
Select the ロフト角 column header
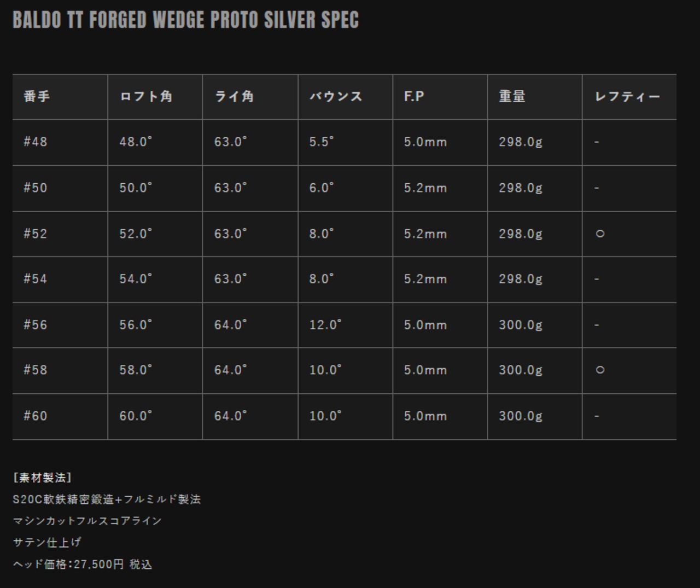click(x=146, y=97)
